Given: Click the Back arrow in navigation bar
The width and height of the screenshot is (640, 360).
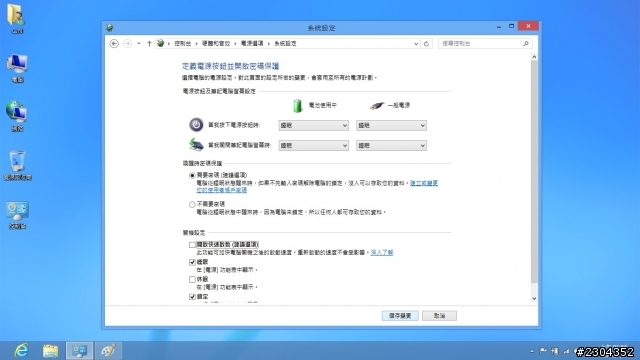Looking at the screenshot, I should tap(114, 43).
